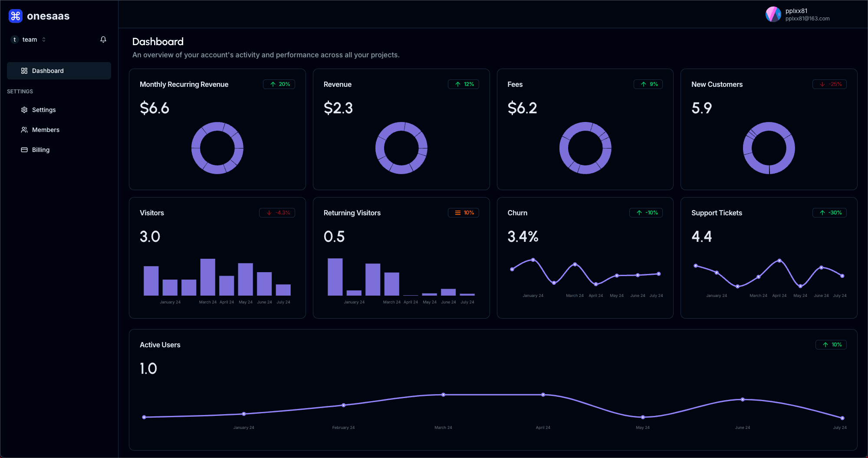Open the Members page
868x458 pixels.
[59, 130]
